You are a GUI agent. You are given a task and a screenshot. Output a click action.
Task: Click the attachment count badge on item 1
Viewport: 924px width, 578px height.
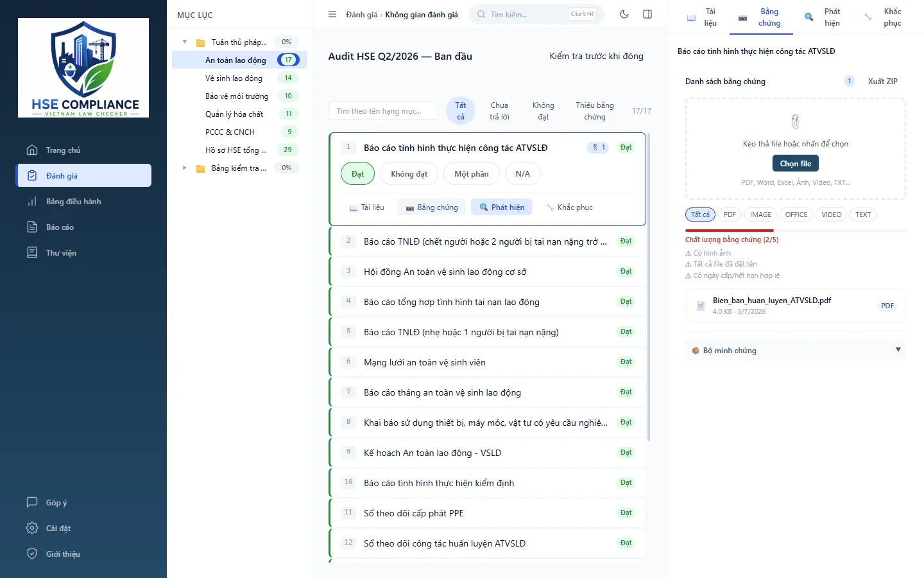pos(599,148)
